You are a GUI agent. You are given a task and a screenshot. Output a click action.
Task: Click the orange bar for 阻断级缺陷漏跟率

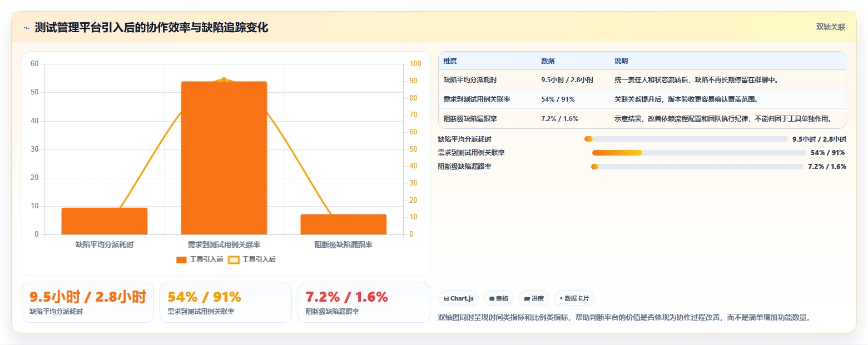coord(344,224)
